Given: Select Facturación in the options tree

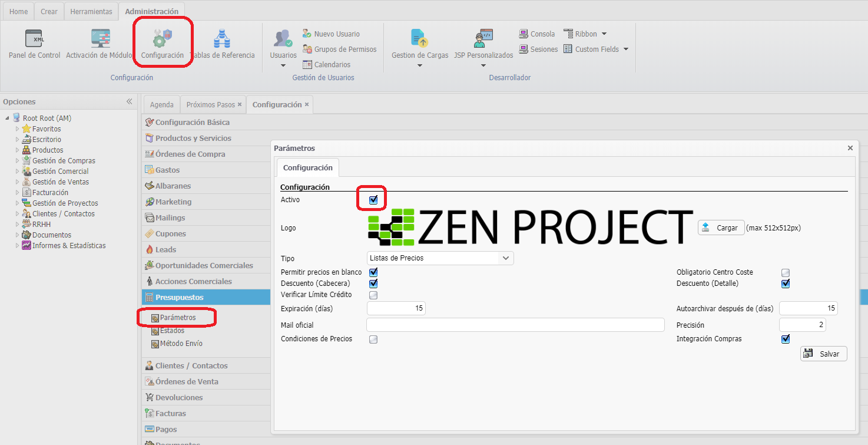Looking at the screenshot, I should click(x=50, y=193).
